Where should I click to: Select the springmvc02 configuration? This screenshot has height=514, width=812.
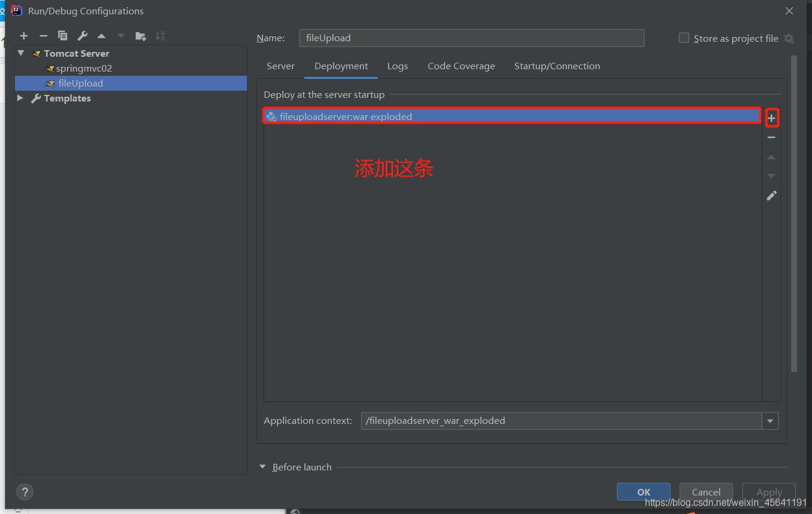(131, 68)
